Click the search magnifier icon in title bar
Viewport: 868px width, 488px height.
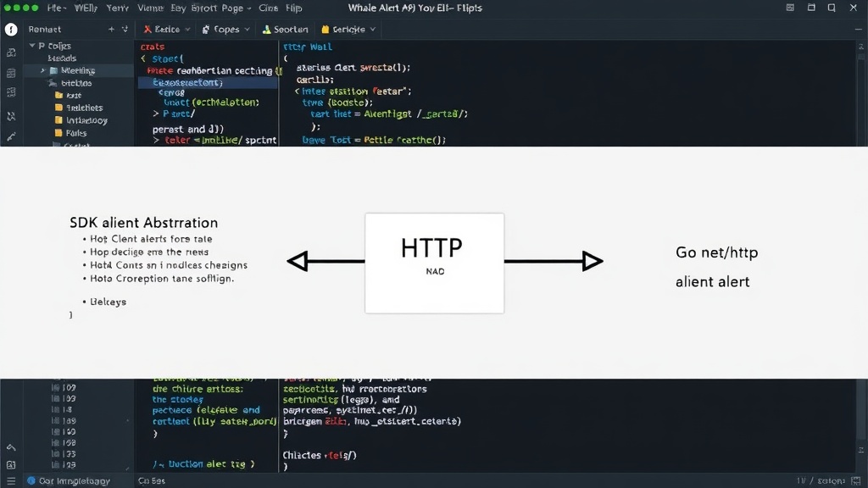pyautogui.click(x=832, y=8)
